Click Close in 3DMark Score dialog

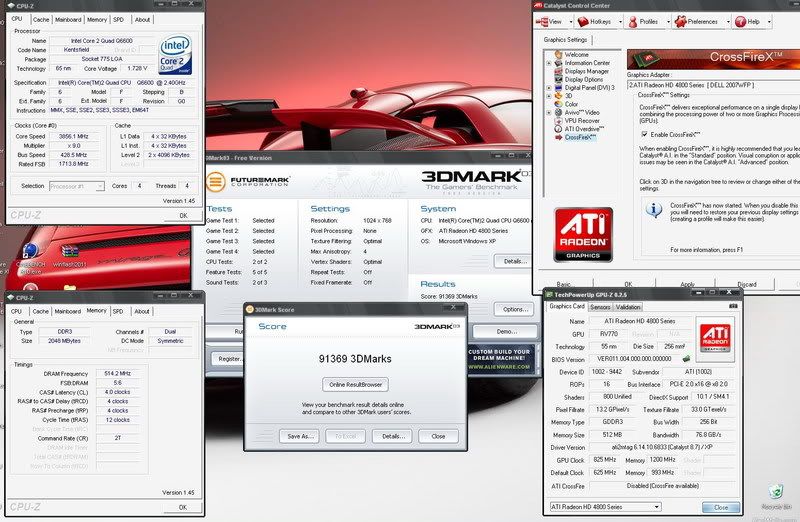pos(438,436)
